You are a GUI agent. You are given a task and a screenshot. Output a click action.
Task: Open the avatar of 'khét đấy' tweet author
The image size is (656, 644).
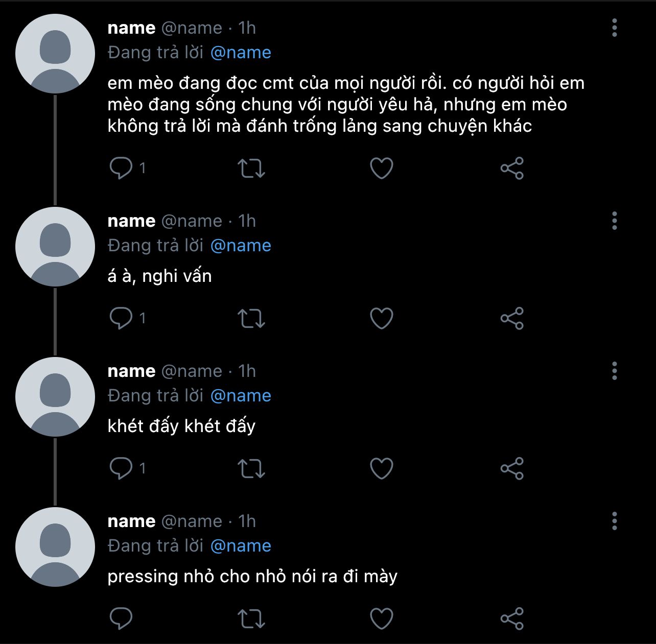[55, 397]
